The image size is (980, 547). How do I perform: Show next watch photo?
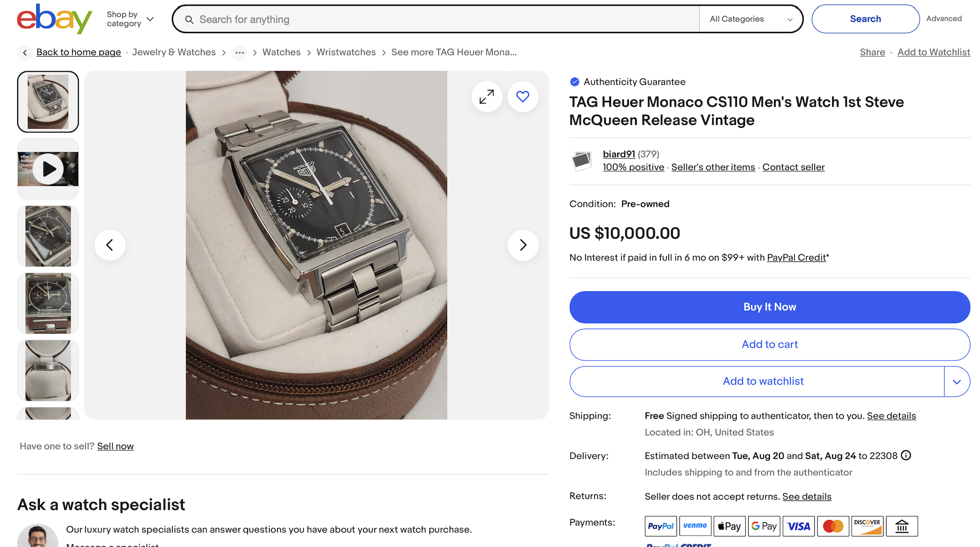click(523, 245)
